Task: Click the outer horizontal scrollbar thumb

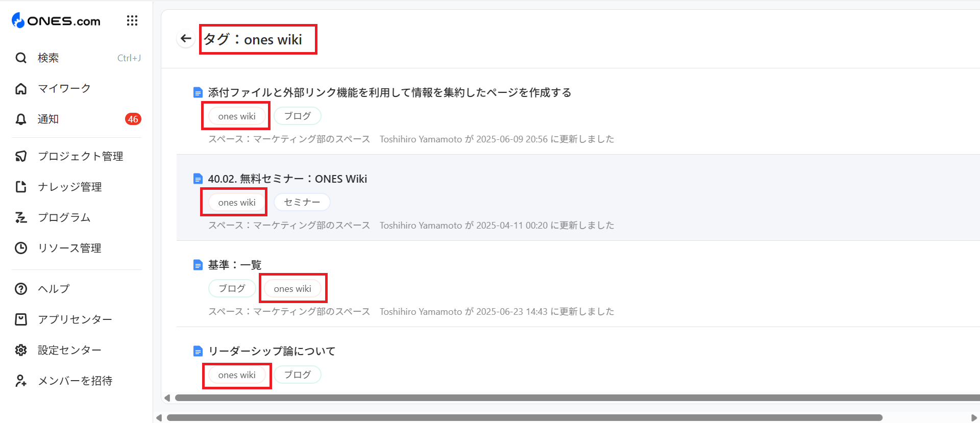Action: 525,418
